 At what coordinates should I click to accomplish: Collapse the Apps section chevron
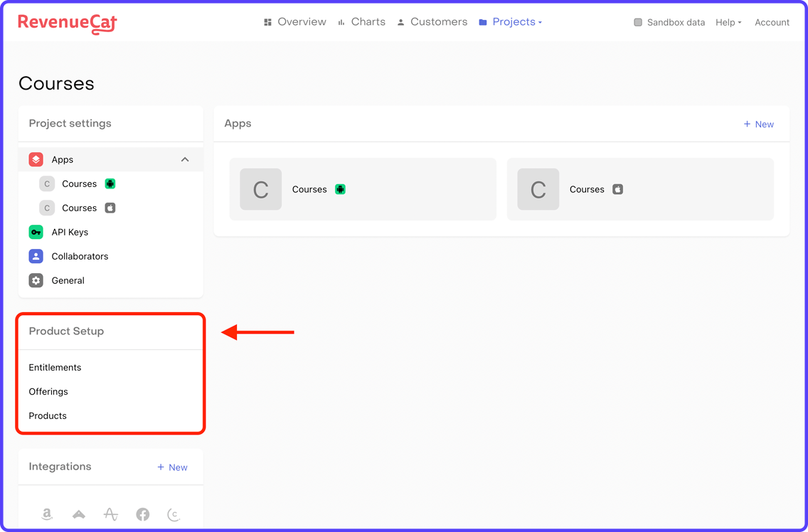(x=185, y=160)
